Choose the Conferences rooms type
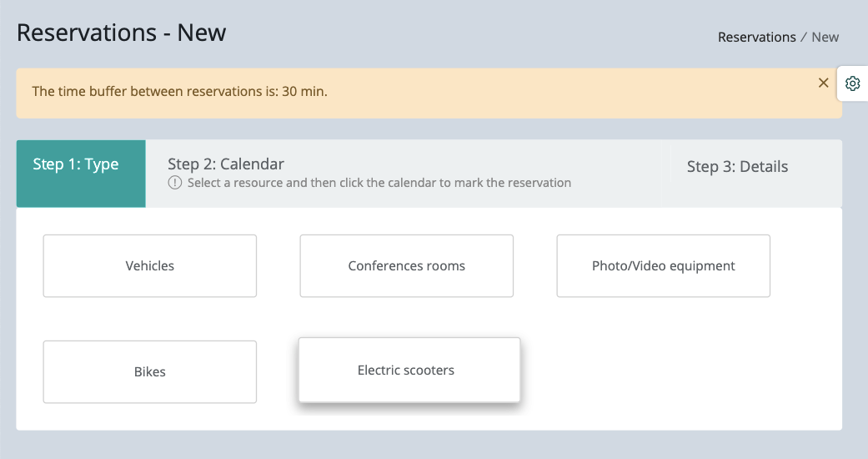The width and height of the screenshot is (868, 459). coord(406,265)
